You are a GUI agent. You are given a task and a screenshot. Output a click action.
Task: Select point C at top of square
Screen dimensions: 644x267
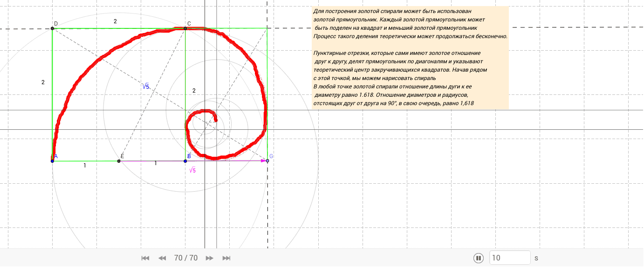point(185,28)
